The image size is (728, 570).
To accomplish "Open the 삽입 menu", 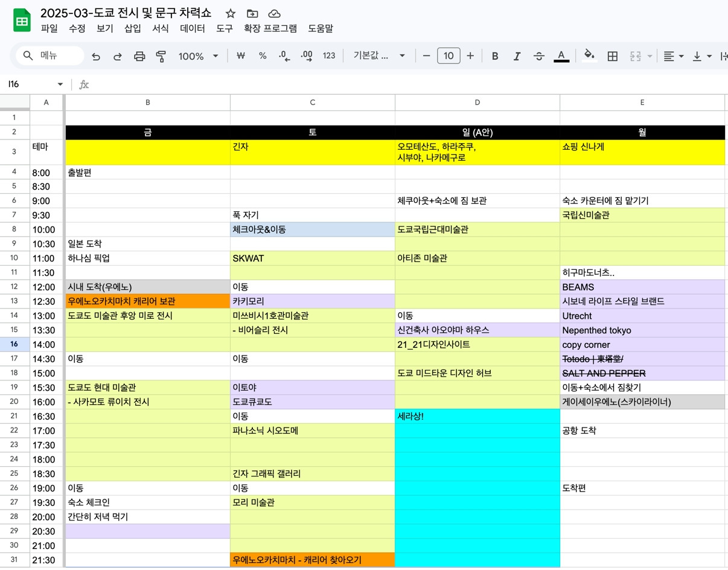I will point(133,28).
